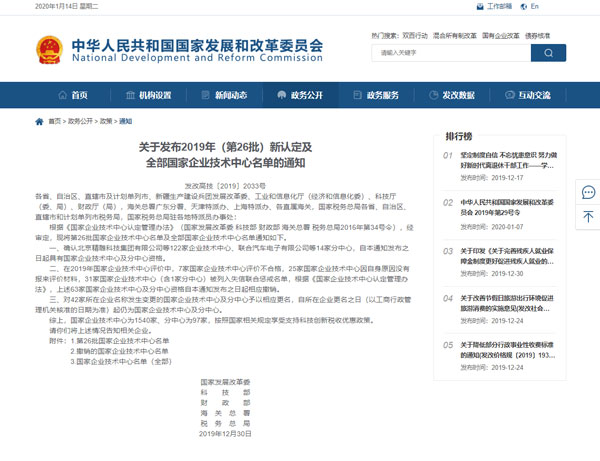The height and width of the screenshot is (461, 600).
Task: Go to 通知 in the breadcrumb
Action: pos(126,121)
